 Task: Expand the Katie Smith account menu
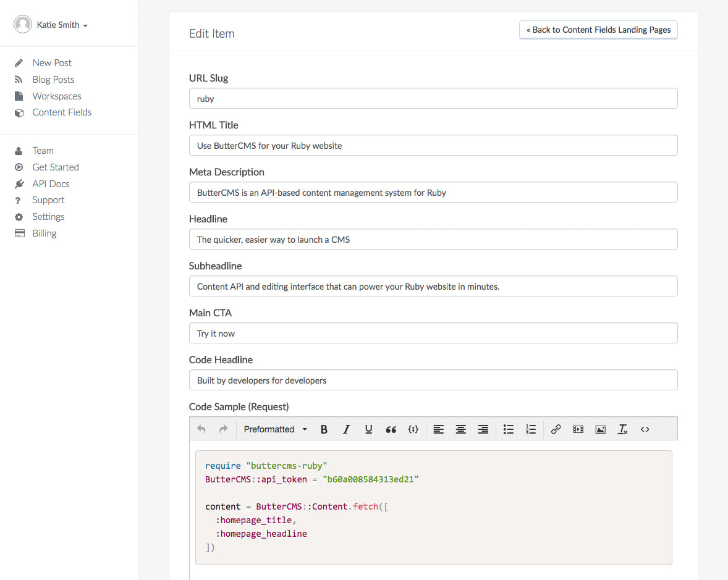(x=61, y=25)
